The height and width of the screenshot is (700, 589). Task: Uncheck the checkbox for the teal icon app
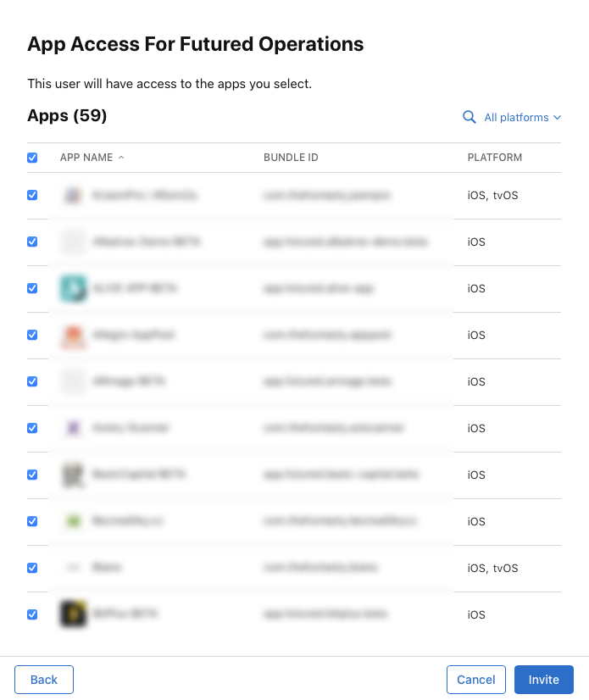(x=32, y=288)
